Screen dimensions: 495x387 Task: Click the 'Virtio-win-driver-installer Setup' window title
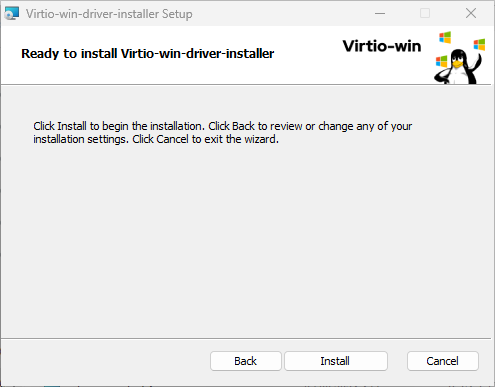[109, 14]
